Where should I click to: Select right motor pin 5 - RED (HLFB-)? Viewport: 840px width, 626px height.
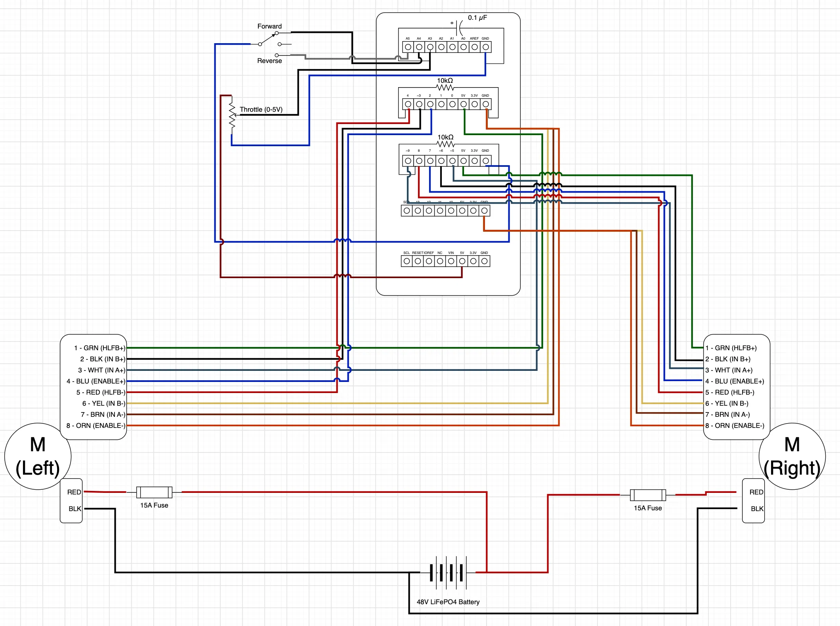[x=730, y=392]
